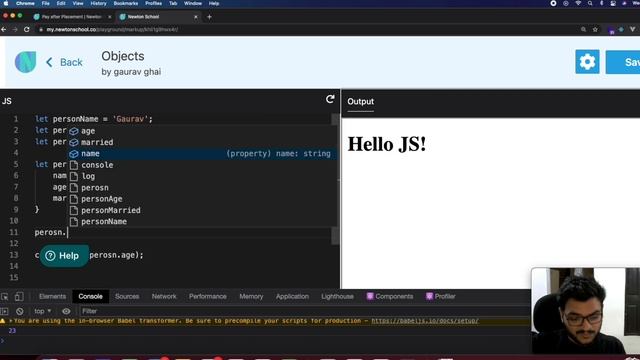Open the babeljs.io docs setup link
The height and width of the screenshot is (360, 640).
pos(425,321)
